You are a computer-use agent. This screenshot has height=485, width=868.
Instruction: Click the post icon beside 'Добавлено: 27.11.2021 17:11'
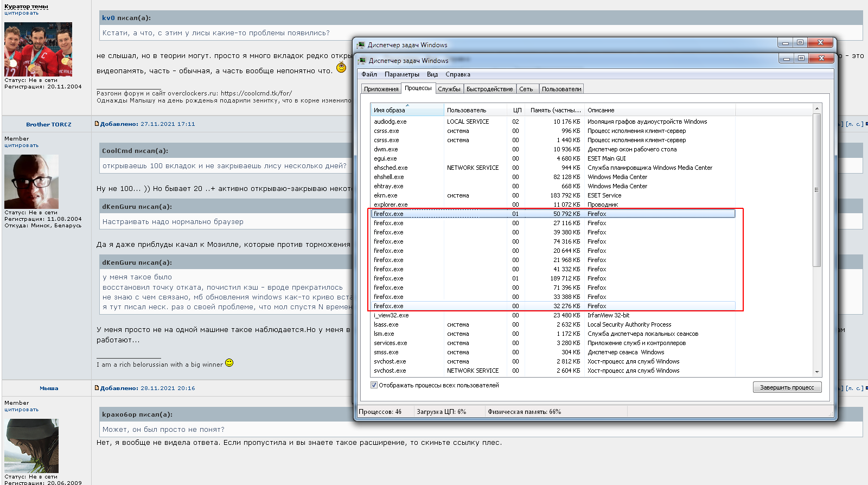click(x=97, y=124)
